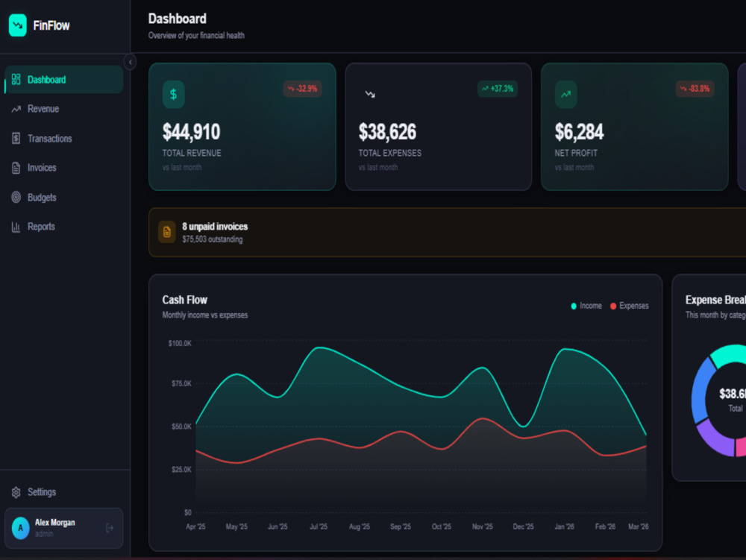Log out using the sign-out icon
746x560 pixels.
coord(110,528)
